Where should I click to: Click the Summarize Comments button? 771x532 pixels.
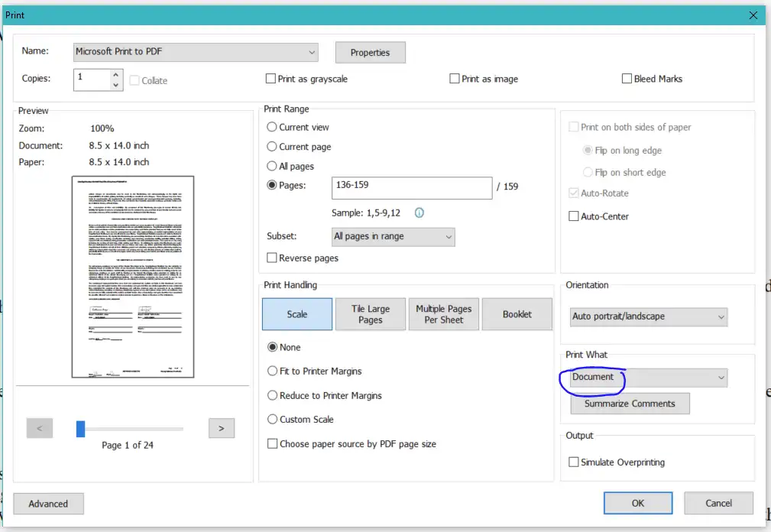[630, 403]
